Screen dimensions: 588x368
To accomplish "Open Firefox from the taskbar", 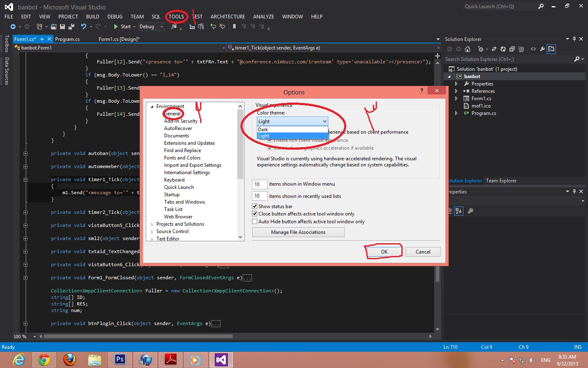I will (69, 360).
